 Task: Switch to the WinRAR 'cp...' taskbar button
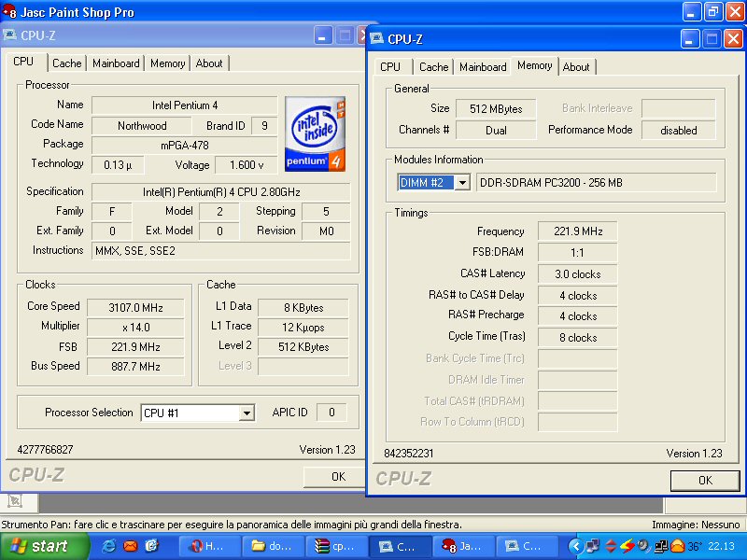point(336,546)
